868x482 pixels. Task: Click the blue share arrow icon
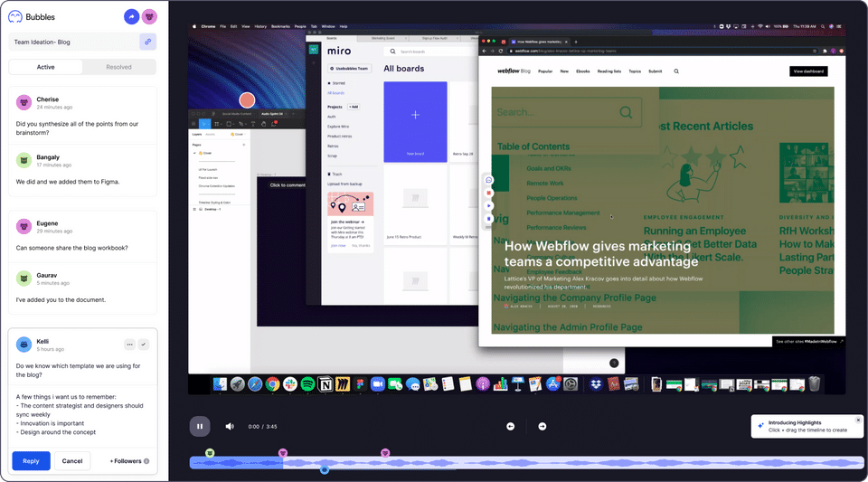(131, 16)
